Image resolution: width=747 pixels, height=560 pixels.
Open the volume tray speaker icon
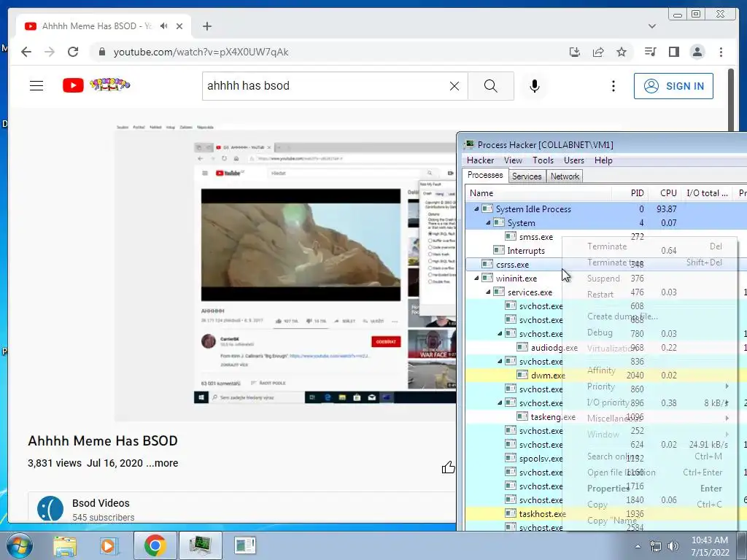pyautogui.click(x=673, y=546)
